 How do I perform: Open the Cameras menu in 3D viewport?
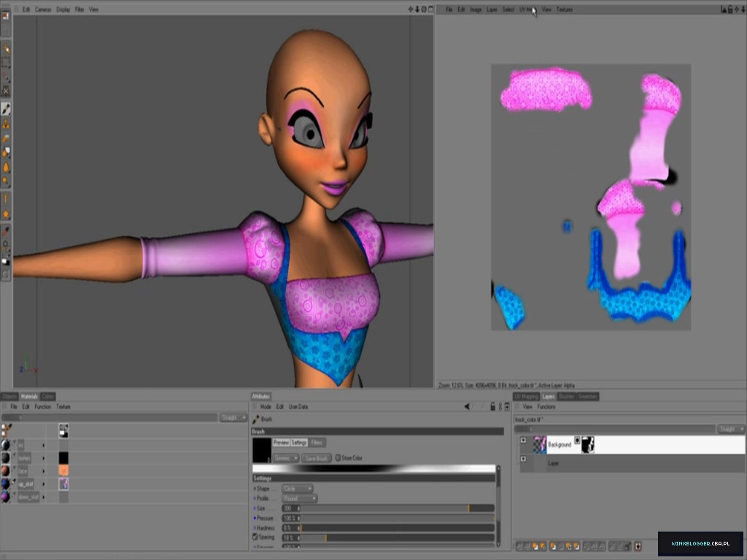[x=43, y=9]
